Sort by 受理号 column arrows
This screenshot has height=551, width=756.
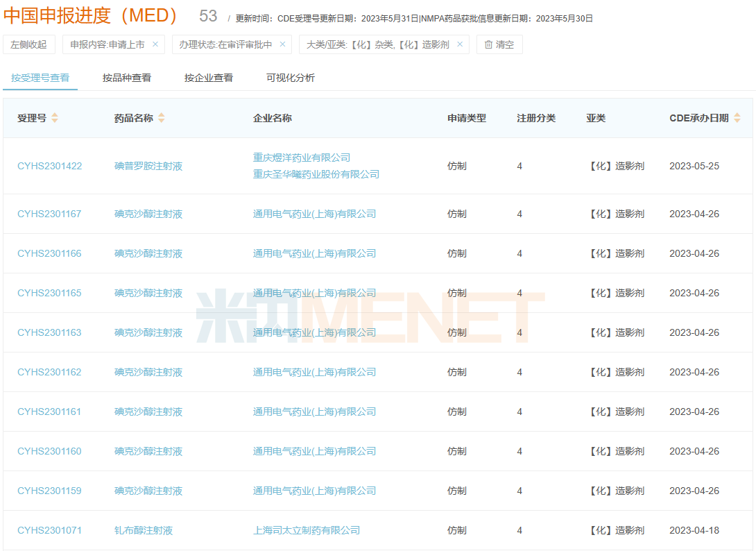(x=55, y=118)
